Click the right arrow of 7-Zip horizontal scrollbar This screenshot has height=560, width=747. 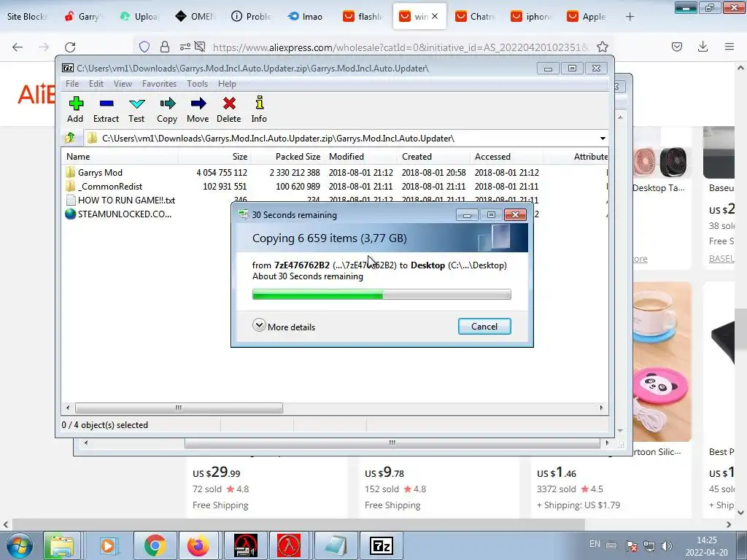601,408
